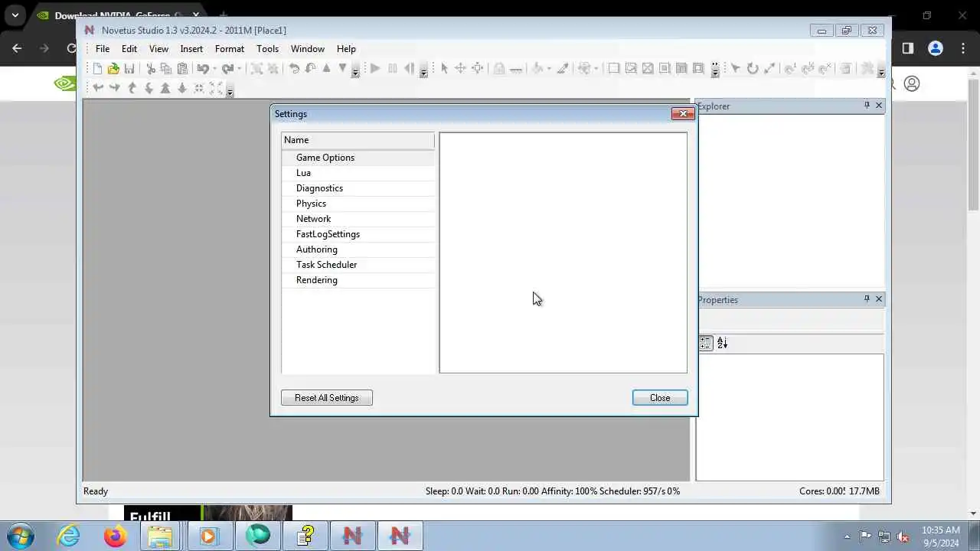The height and width of the screenshot is (551, 980).
Task: Select the four-arrow move tool icon
Action: click(x=460, y=69)
